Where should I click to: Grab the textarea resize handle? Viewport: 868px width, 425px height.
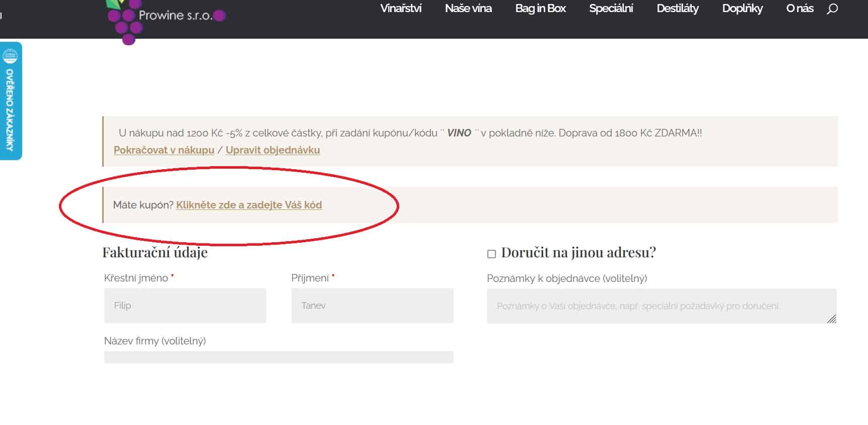tap(832, 318)
